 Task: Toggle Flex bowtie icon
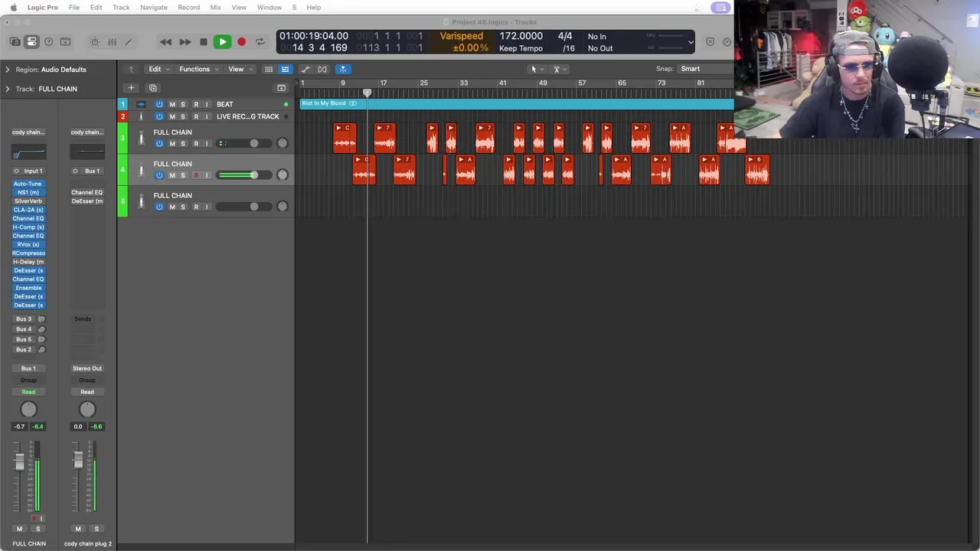(322, 69)
